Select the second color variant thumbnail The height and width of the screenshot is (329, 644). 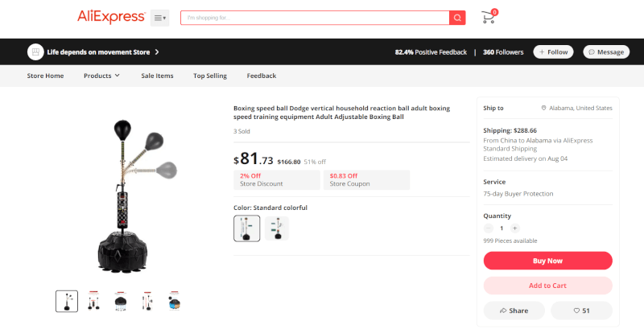coord(276,228)
